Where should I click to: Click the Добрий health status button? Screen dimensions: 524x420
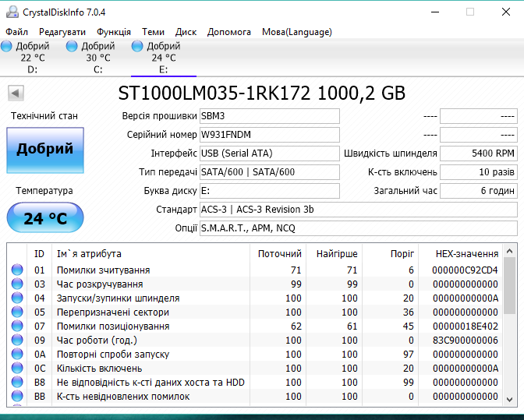click(x=45, y=150)
